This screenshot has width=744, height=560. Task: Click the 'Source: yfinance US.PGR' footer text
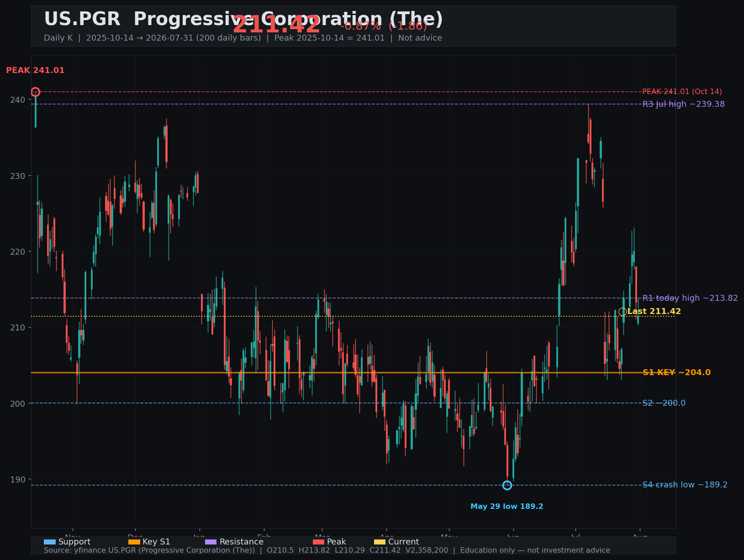pyautogui.click(x=327, y=550)
